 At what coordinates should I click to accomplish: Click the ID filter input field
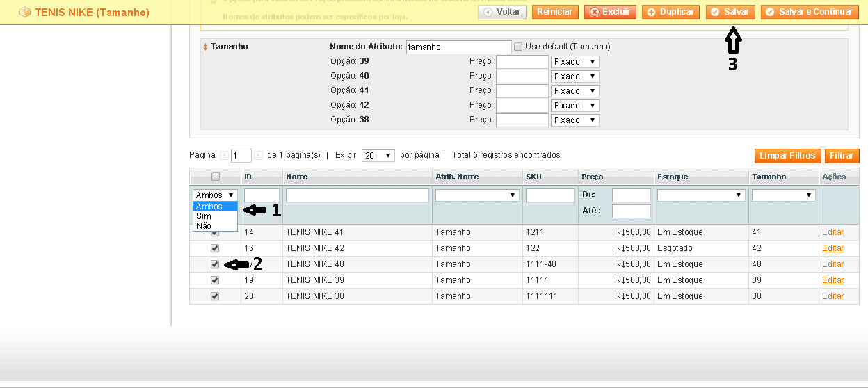262,196
